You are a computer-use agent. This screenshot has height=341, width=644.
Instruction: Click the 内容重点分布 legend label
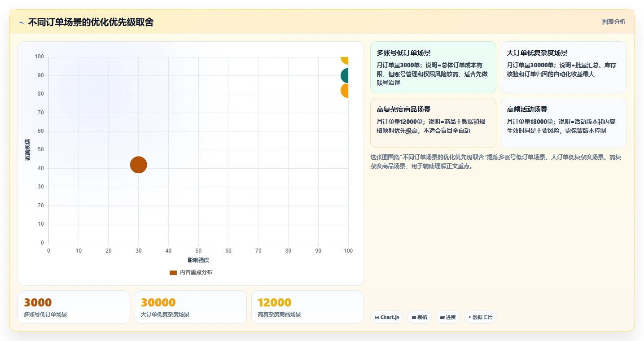(196, 272)
